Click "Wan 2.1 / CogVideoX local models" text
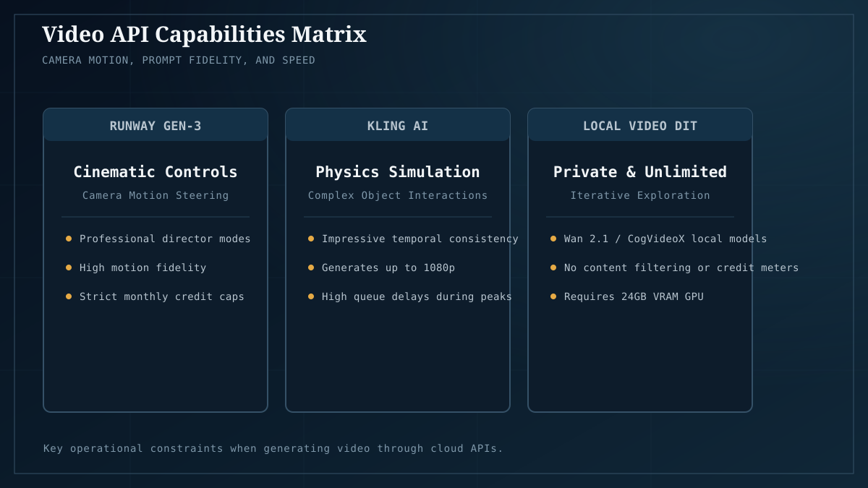This screenshot has height=488, width=868. 665,239
